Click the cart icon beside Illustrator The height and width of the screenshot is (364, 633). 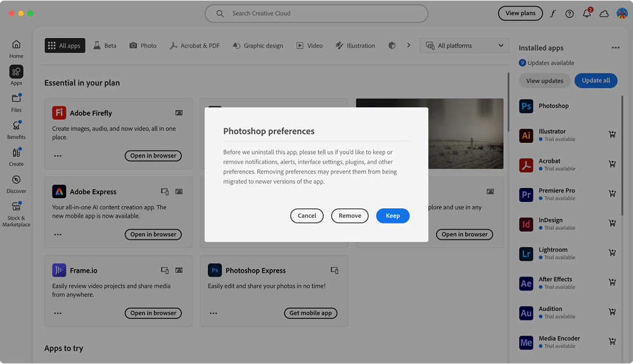(x=612, y=135)
